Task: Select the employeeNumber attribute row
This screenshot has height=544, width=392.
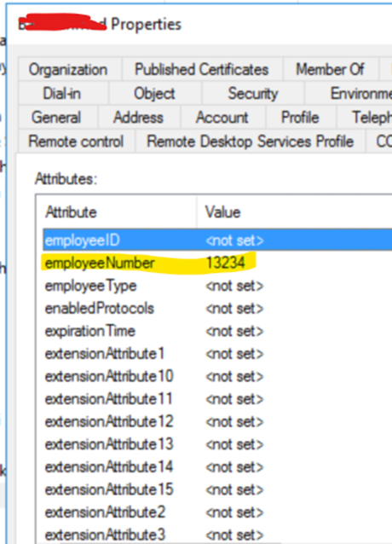Action: click(x=217, y=263)
